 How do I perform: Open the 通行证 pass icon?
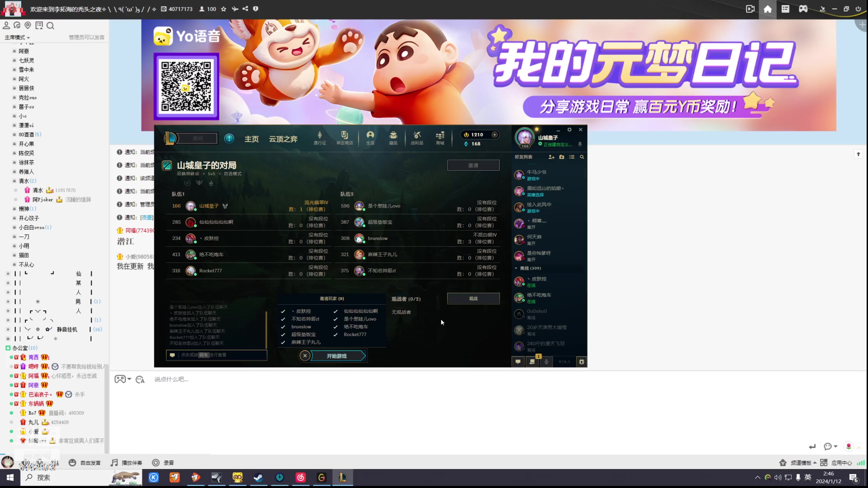point(319,138)
